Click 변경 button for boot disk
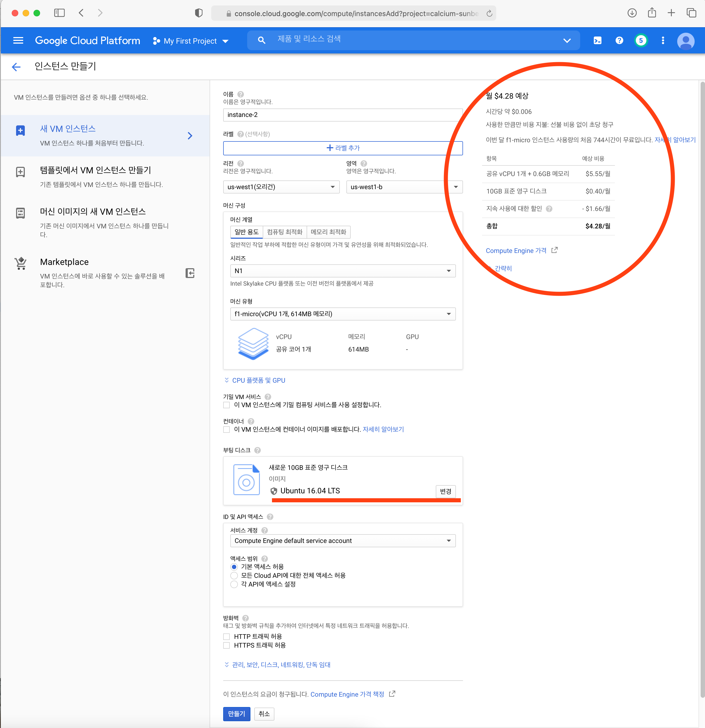The width and height of the screenshot is (705, 728). tap(445, 491)
